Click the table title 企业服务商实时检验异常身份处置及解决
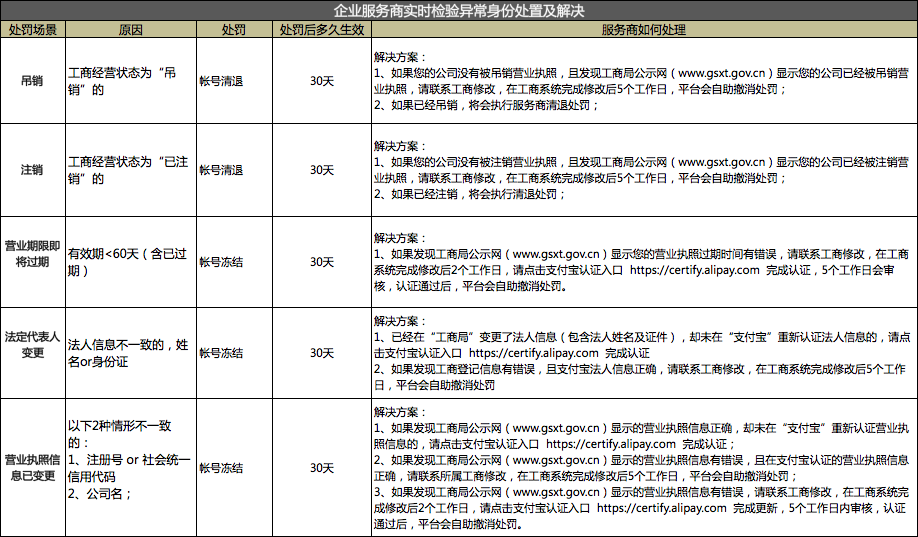This screenshot has width=918, height=537. click(x=459, y=11)
